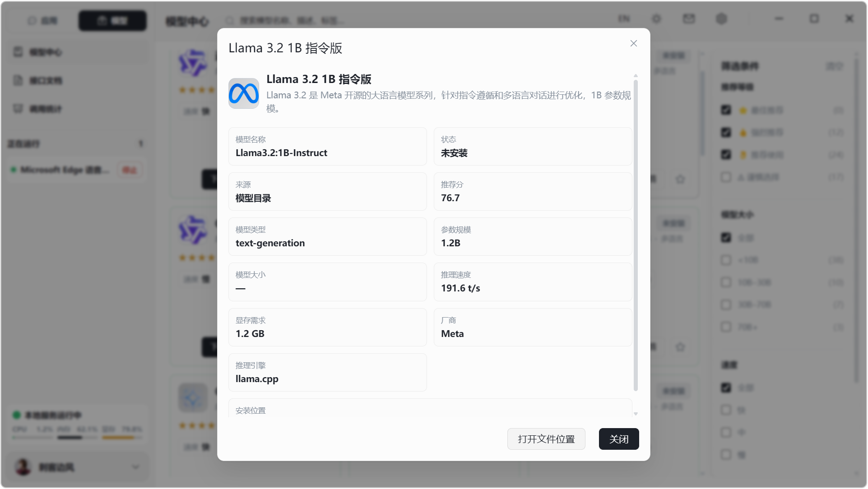868x489 pixels.
Task: Stop the running Microsoft Edge service
Action: click(x=130, y=170)
